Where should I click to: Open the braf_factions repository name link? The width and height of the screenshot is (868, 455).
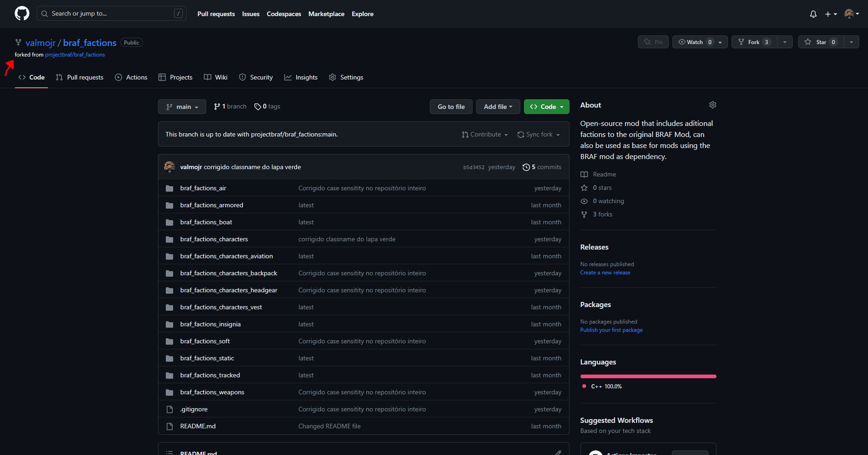pos(90,43)
